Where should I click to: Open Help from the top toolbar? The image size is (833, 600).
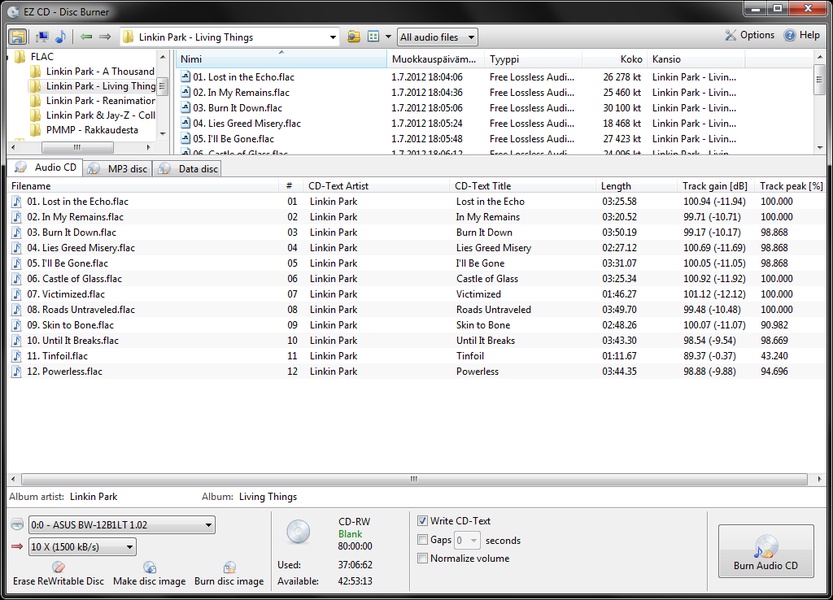[802, 35]
